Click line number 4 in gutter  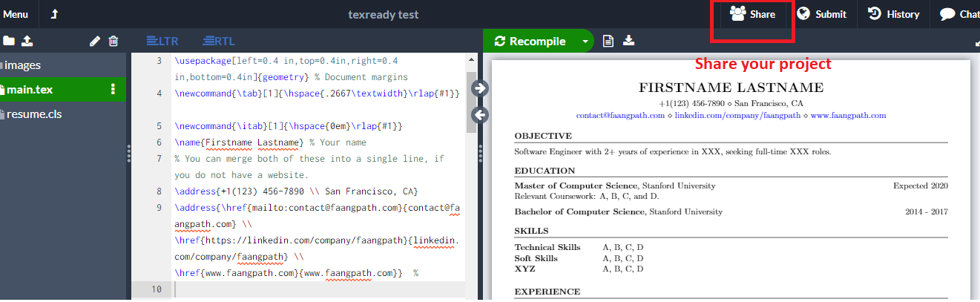[159, 93]
